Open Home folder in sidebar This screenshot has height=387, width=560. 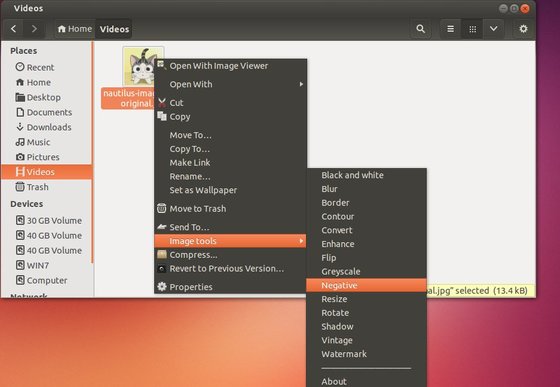[46, 82]
